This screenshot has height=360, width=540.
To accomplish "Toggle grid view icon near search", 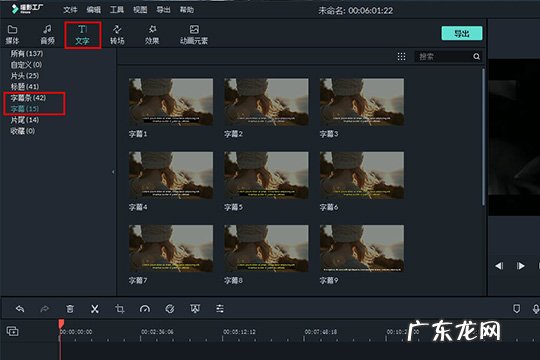I will click(401, 56).
